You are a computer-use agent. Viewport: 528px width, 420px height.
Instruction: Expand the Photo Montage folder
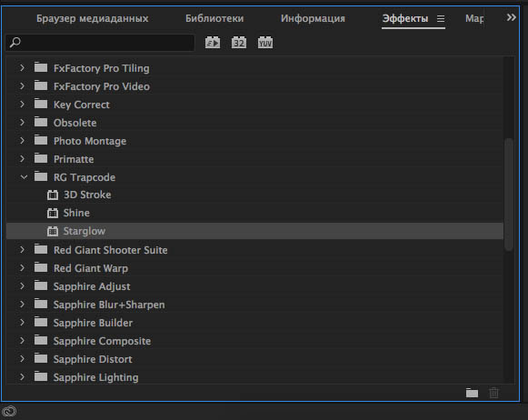[x=22, y=140]
